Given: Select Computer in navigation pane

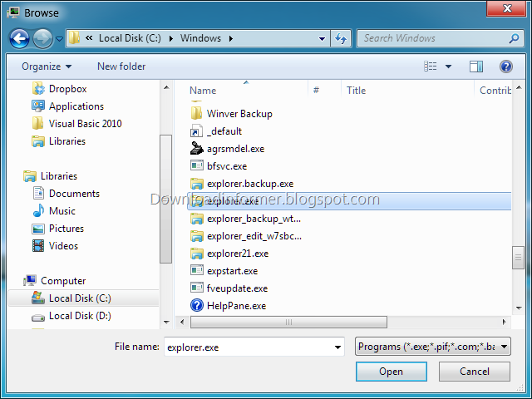Looking at the screenshot, I should click(54, 281).
